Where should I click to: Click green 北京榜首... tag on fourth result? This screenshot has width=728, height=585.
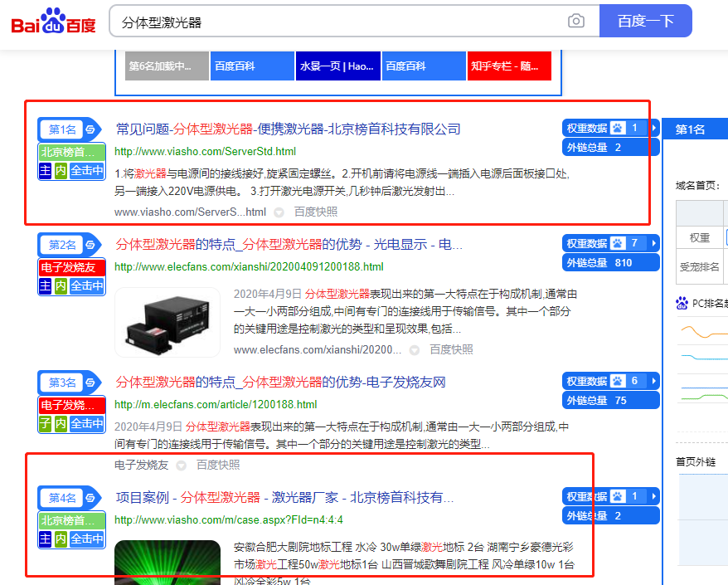pos(72,520)
